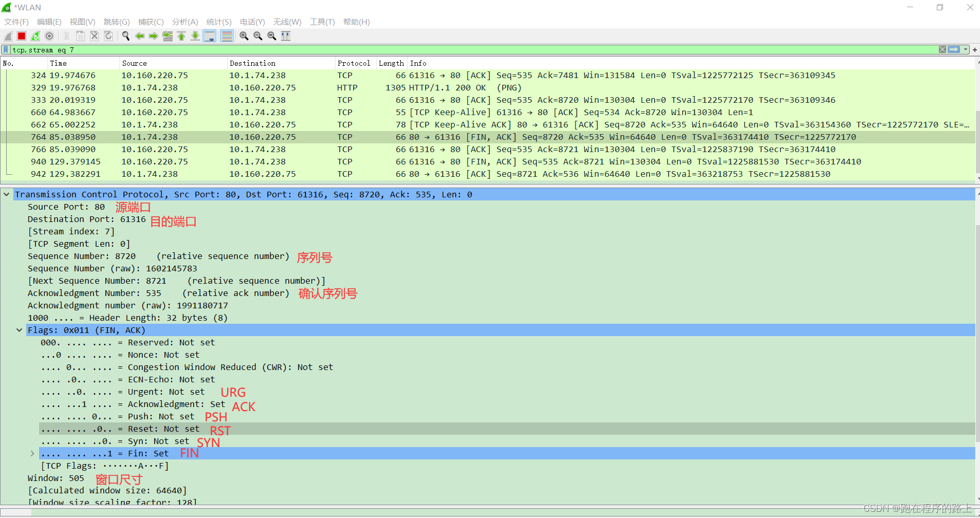The height and width of the screenshot is (518, 980).
Task: Jump to the first packet
Action: (181, 36)
